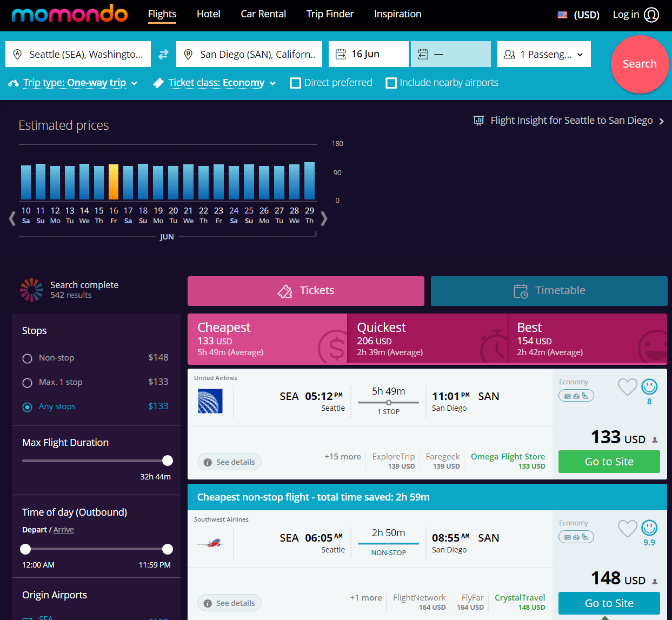Click the Max Flight Duration slider handle
The image size is (672, 620).
tap(168, 461)
